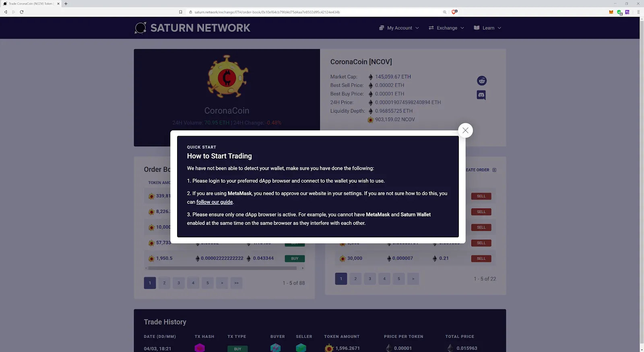Viewport: 644px width, 352px height.
Task: Expand the Exchange dropdown menu
Action: 446,28
